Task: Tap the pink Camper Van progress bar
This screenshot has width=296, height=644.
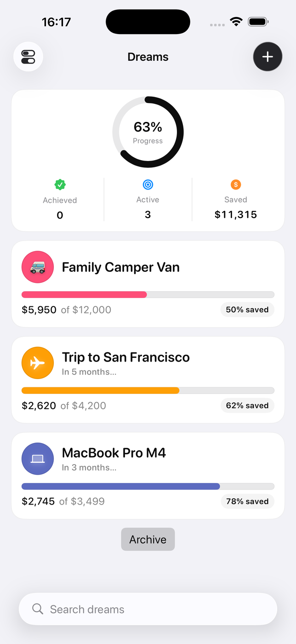Action: [84, 294]
